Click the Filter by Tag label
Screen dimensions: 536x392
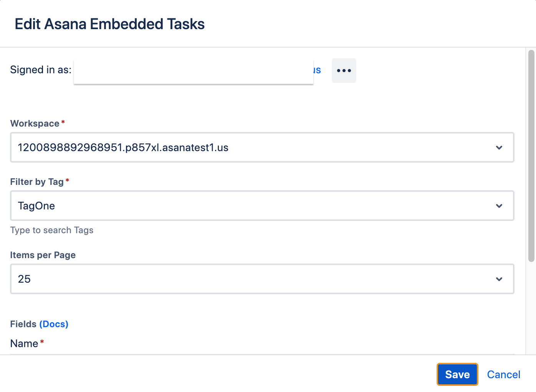tap(37, 182)
